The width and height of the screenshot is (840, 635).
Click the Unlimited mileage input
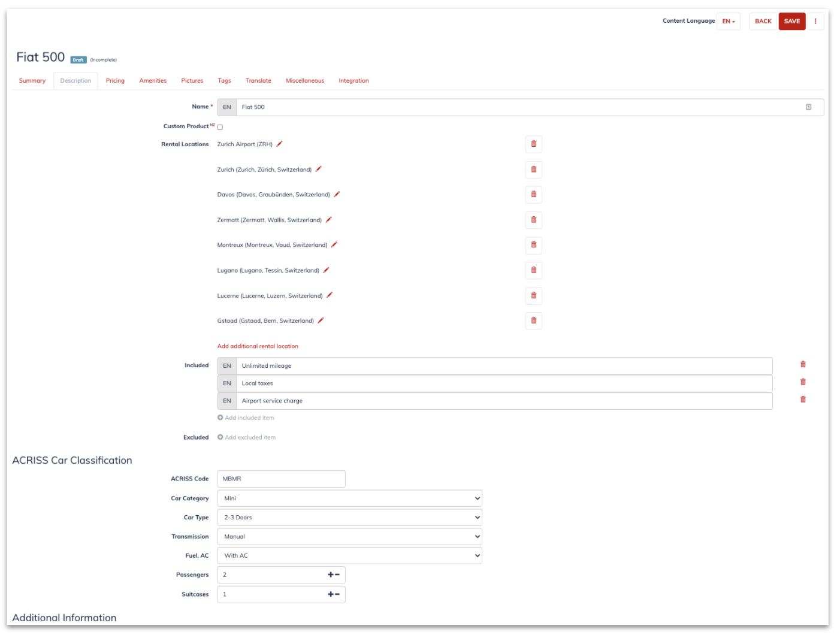(504, 366)
